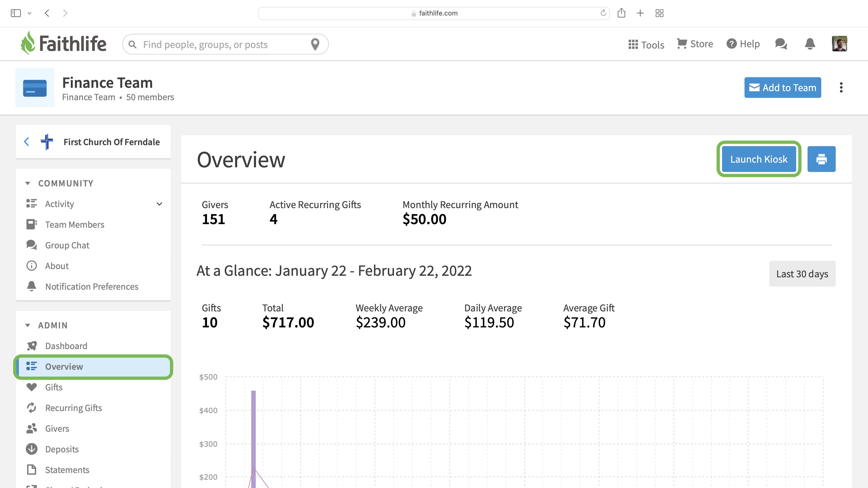Click the Weekly Average $239.00 value
This screenshot has width=868, height=488.
pyautogui.click(x=381, y=323)
